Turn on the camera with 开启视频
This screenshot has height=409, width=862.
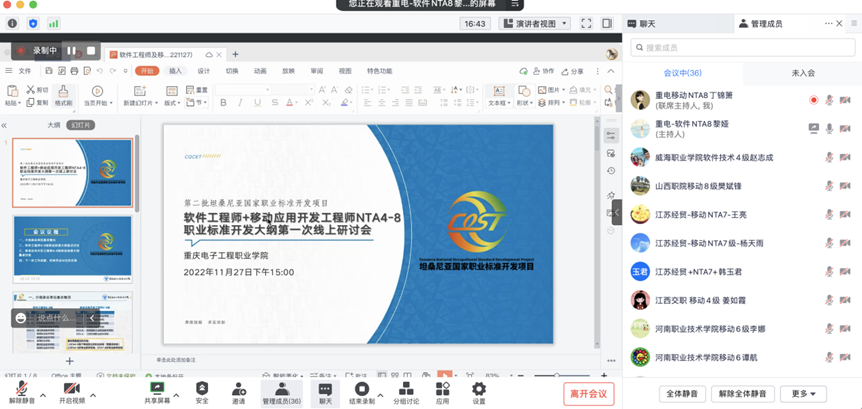(72, 393)
